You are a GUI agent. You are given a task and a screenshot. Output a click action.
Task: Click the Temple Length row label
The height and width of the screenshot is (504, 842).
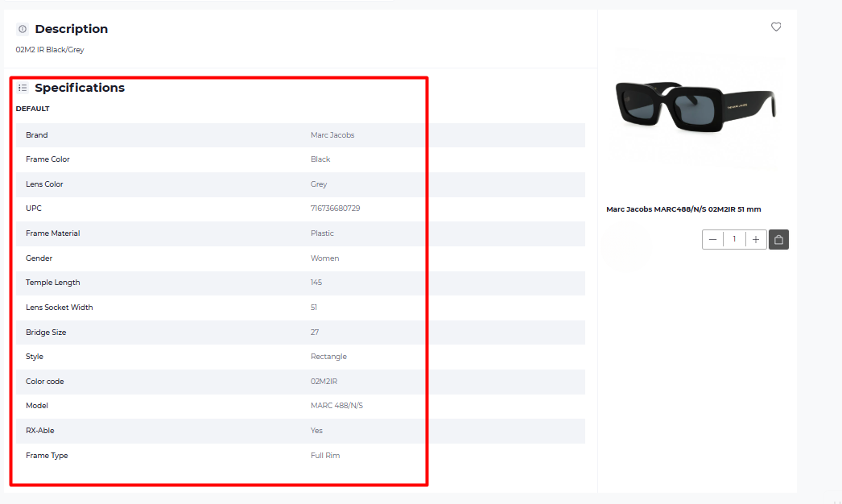(x=52, y=282)
